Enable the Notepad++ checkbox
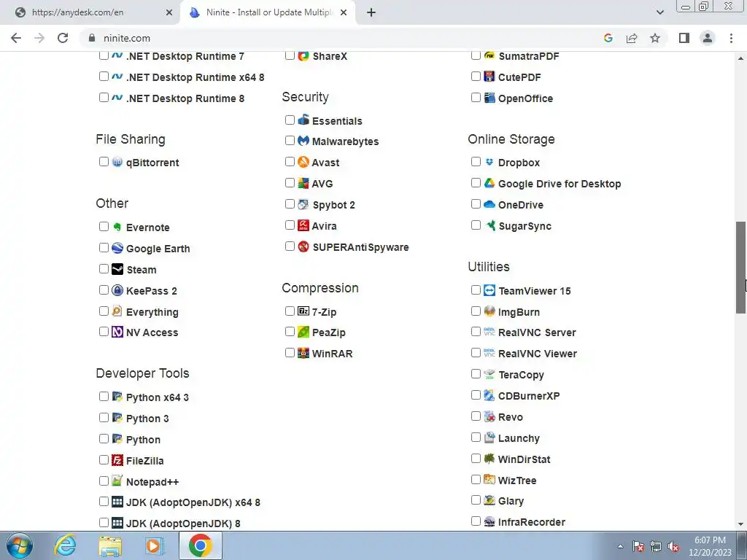Image resolution: width=747 pixels, height=560 pixels. [104, 481]
